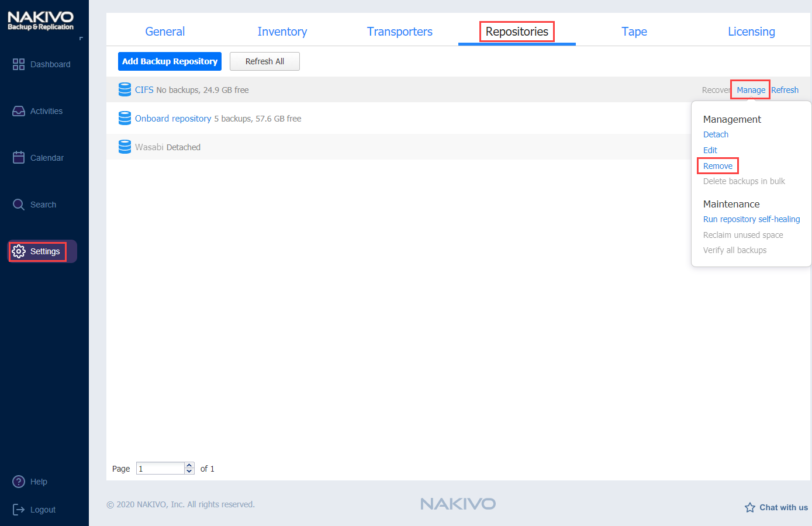Select the Repositories tab
This screenshot has height=526, width=812.
pyautogui.click(x=517, y=32)
